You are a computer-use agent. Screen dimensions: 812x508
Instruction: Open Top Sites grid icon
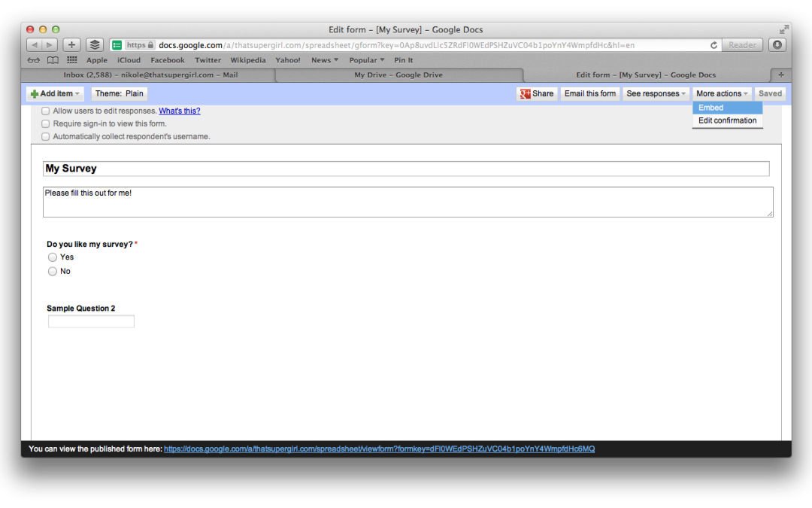(x=72, y=60)
